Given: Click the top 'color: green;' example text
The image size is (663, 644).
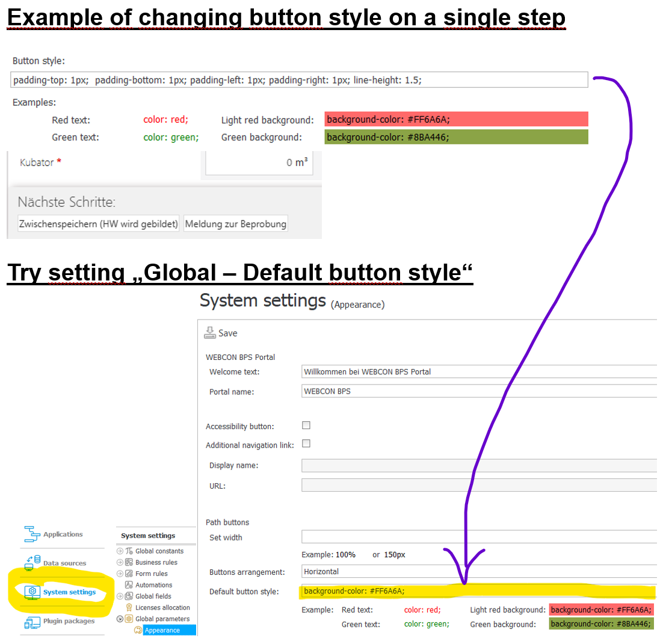Looking at the screenshot, I should 171,137.
